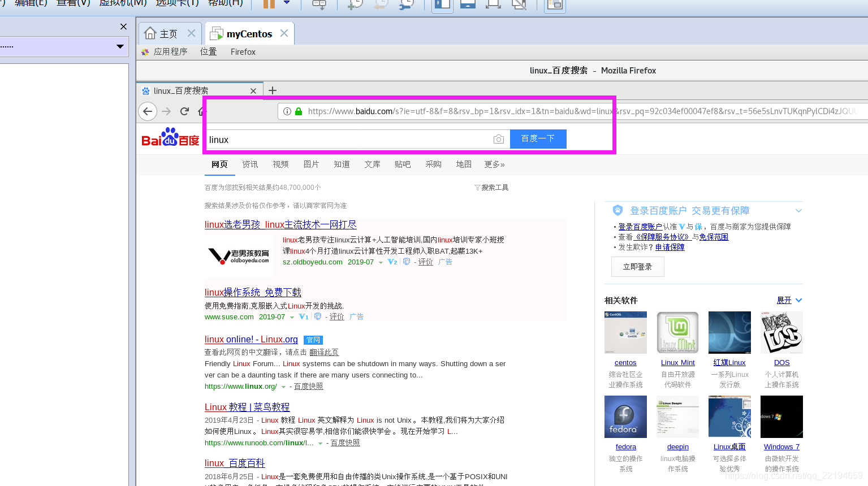The height and width of the screenshot is (486, 868).
Task: Open result linux选老男孩_linux主流技术一网打尽
Action: (280, 225)
